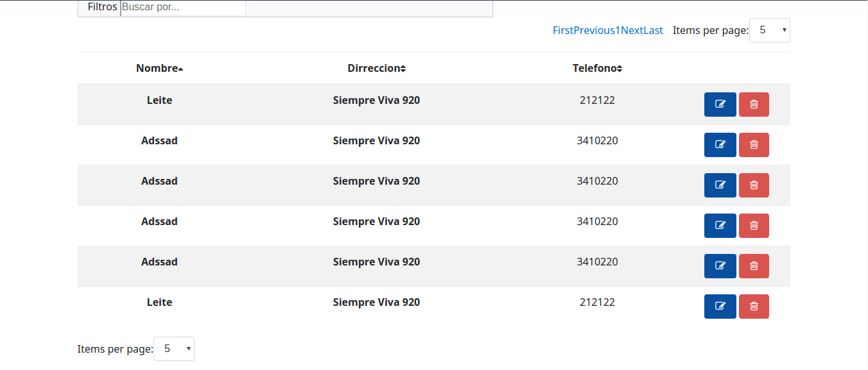Remove the fifth row Adssad entry
The height and width of the screenshot is (370, 868).
(x=754, y=266)
